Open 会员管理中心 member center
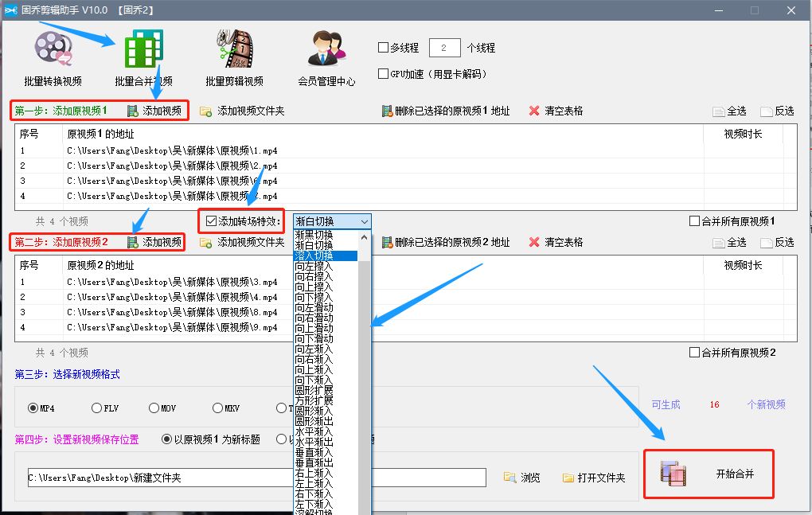 click(x=326, y=58)
